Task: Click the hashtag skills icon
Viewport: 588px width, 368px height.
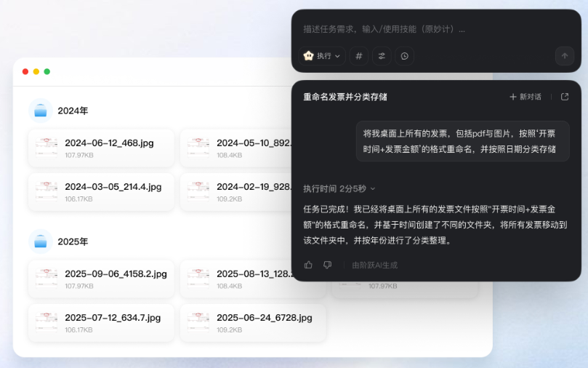Action: click(x=359, y=56)
